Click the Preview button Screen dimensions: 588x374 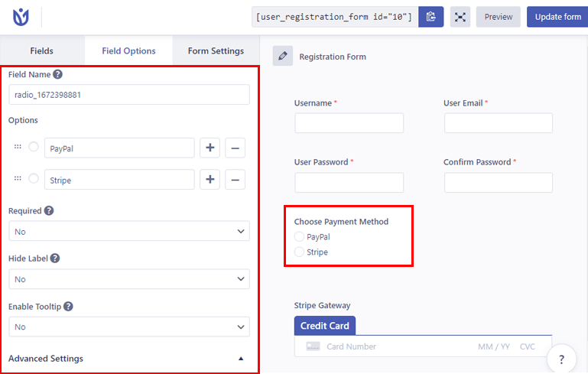pyautogui.click(x=499, y=17)
